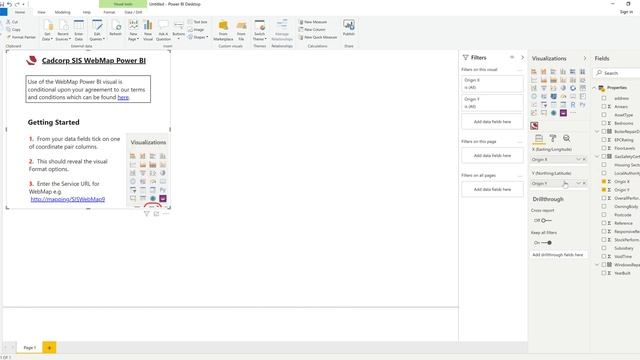
Task: Select the purple PowerApps visual icon
Action: [x=563, y=113]
